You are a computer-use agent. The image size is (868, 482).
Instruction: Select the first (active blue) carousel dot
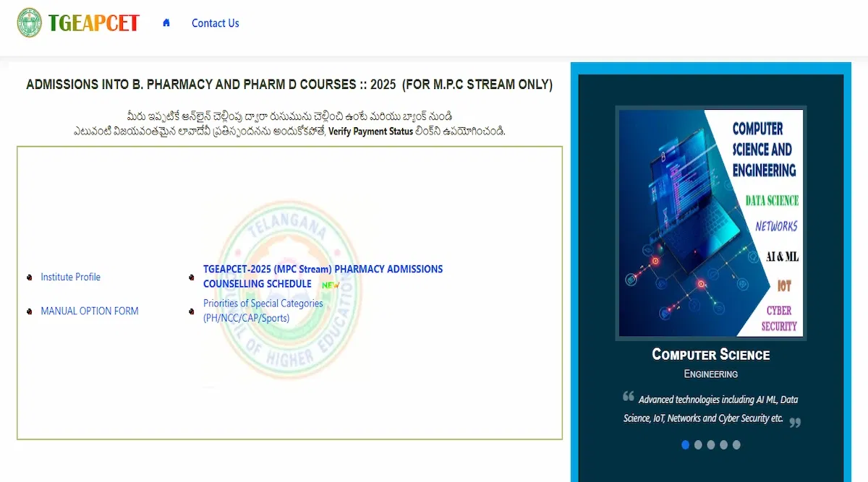click(x=685, y=445)
